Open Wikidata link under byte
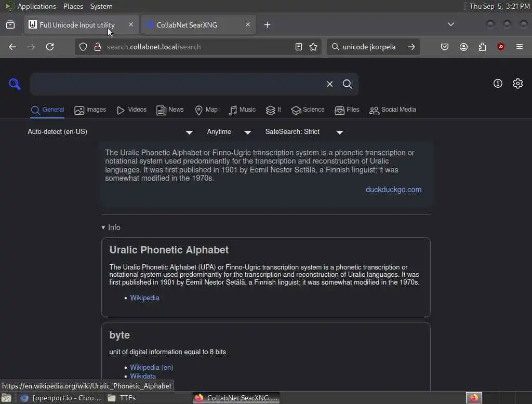Viewport: 532px width, 404px height. [x=143, y=376]
